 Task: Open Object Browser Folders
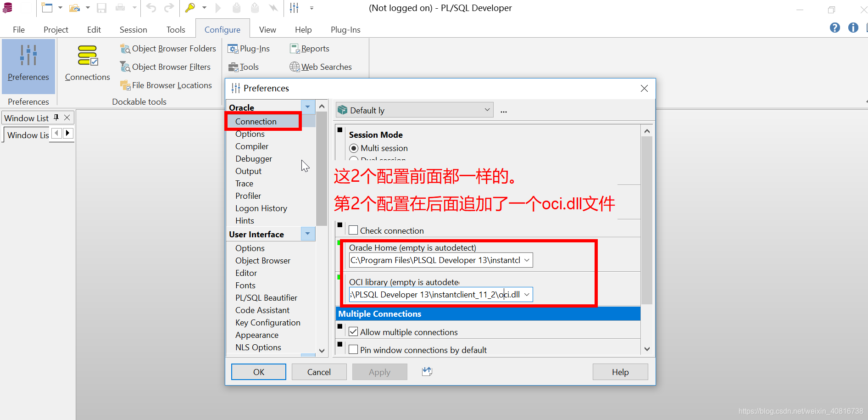pyautogui.click(x=168, y=49)
